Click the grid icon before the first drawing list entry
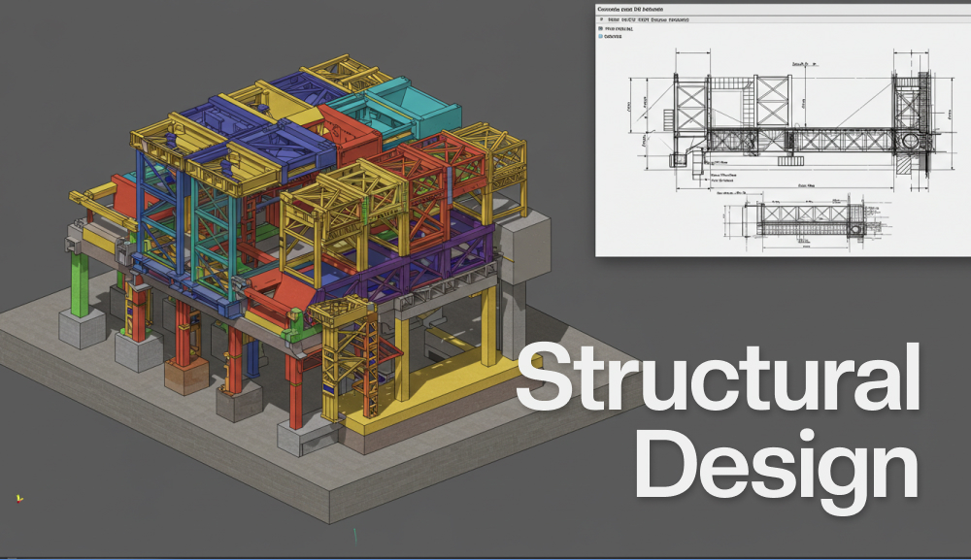Image resolution: width=971 pixels, height=560 pixels. [600, 28]
